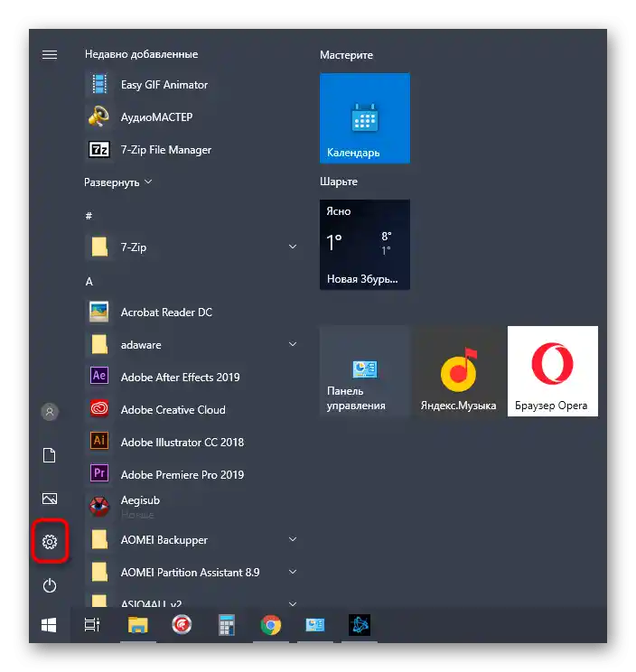Image resolution: width=636 pixels, height=672 pixels.
Task: Expand the 7-Zip folder chevron
Action: tap(293, 247)
